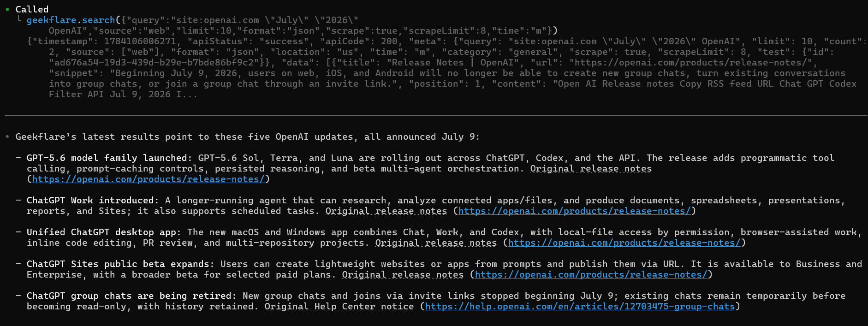Click "Original Help Center notice" underlined text
The image size is (868, 326).
click(x=339, y=307)
